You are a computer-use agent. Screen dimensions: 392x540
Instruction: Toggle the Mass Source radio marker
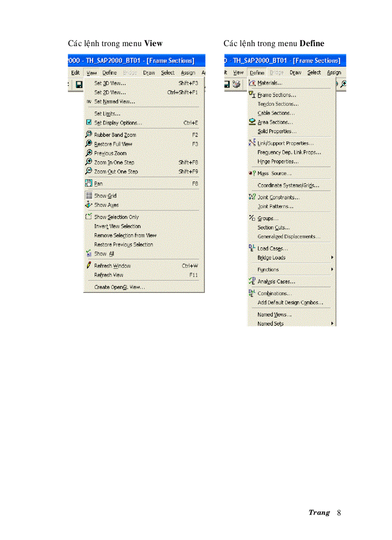click(x=252, y=173)
